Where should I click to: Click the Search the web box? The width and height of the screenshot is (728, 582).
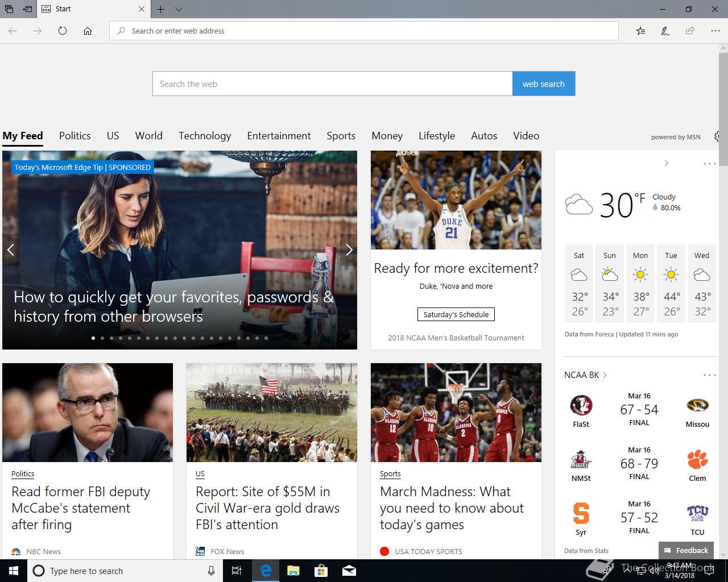(x=333, y=84)
